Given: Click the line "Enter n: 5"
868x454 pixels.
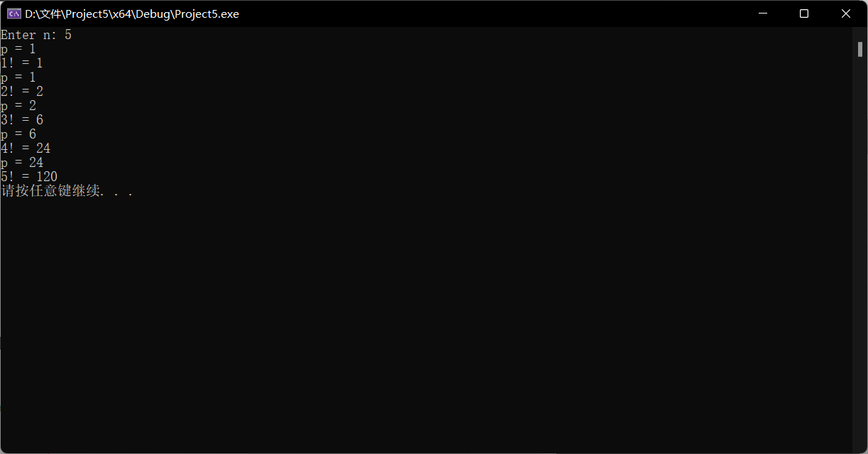Looking at the screenshot, I should [36, 35].
